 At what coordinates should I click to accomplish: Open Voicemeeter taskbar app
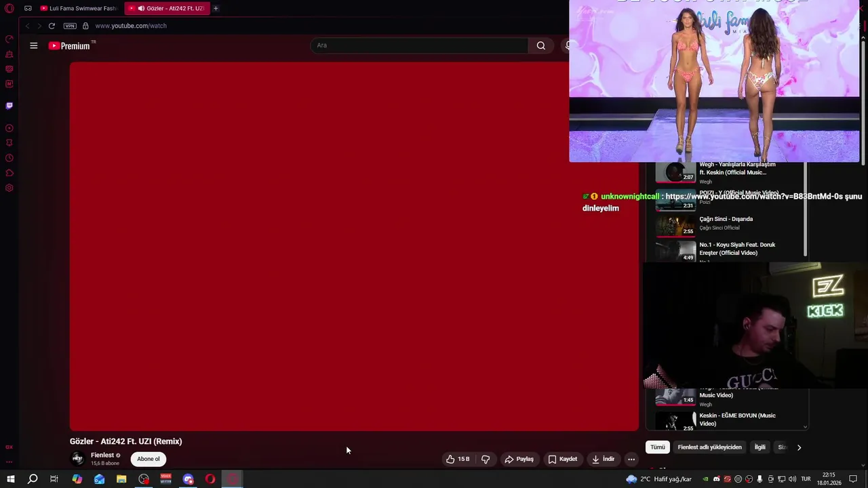pyautogui.click(x=166, y=479)
